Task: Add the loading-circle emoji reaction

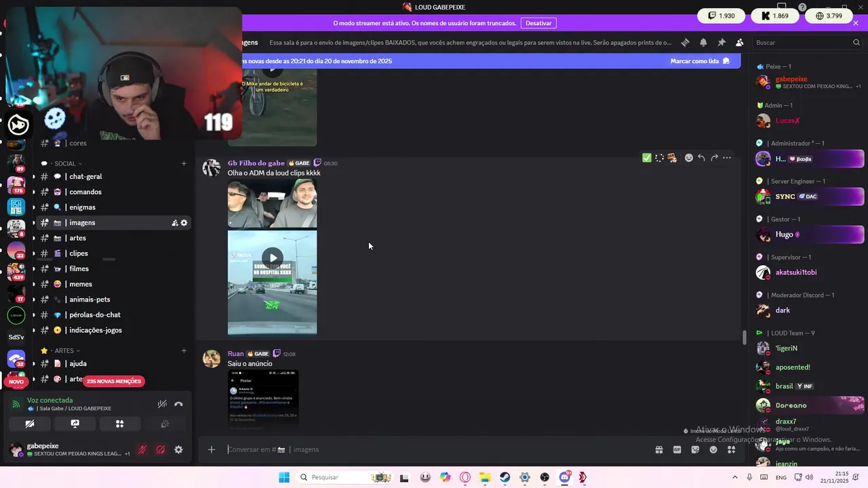Action: pos(659,158)
